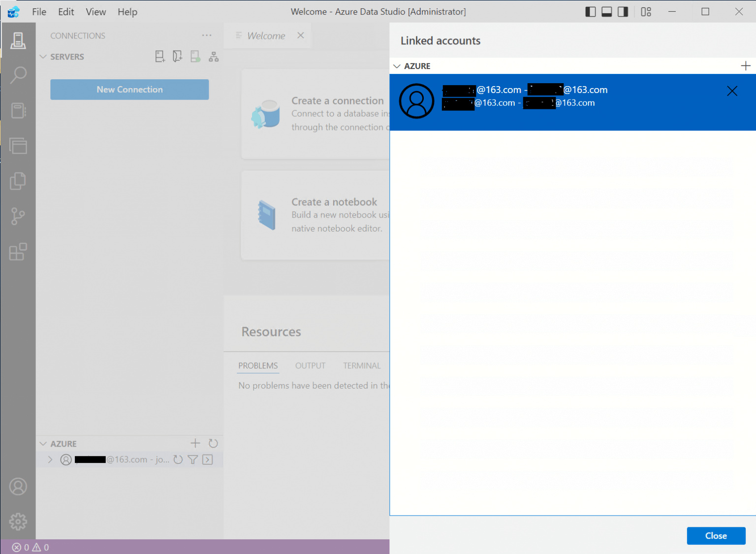Switch to the OUTPUT panel tab
The height and width of the screenshot is (554, 756).
[310, 365]
